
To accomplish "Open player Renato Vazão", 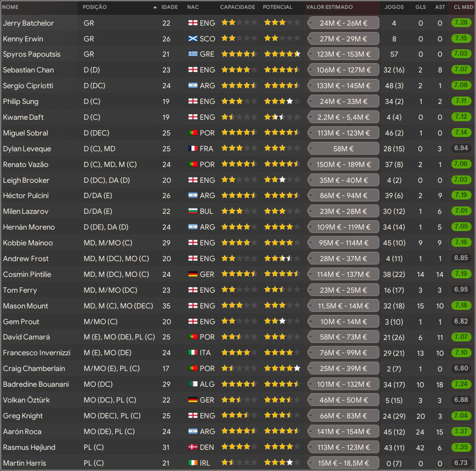I will click(26, 165).
